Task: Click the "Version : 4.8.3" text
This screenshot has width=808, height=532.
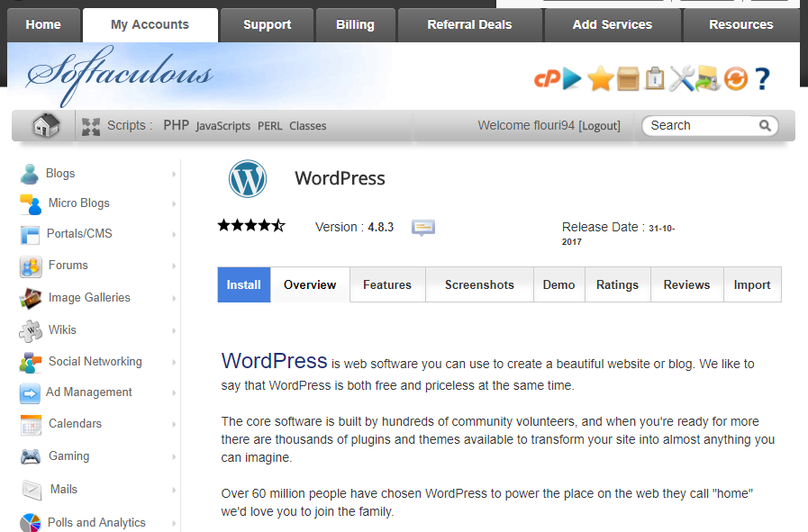Action: click(x=355, y=227)
